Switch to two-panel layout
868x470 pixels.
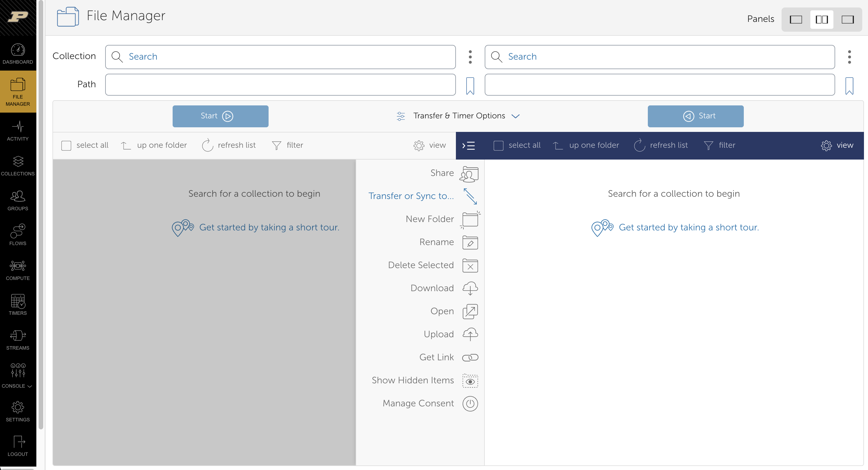click(x=822, y=20)
